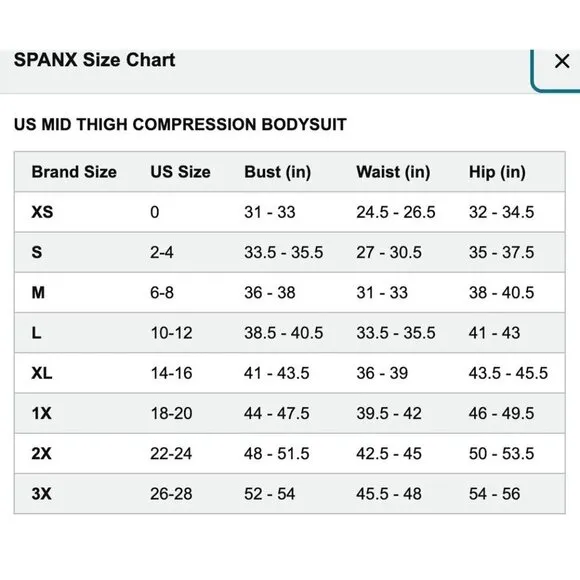580x580 pixels.
Task: Select the 1X brand size row
Action: [290, 414]
